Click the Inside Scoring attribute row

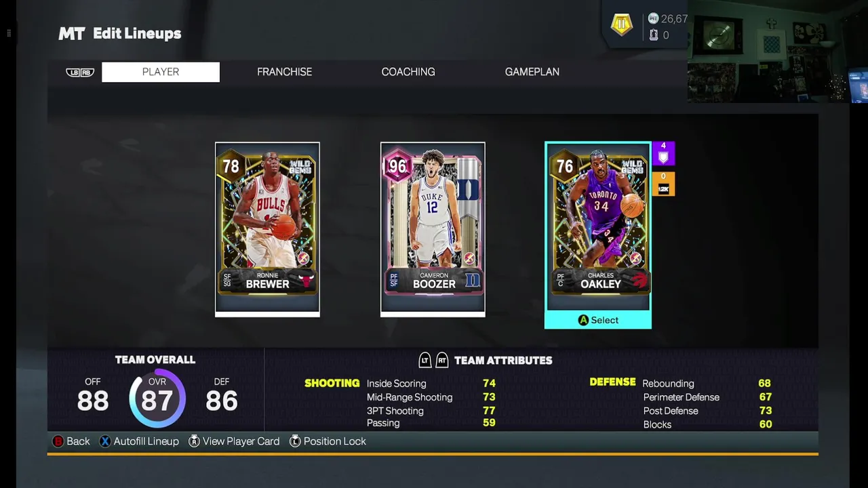(431, 384)
